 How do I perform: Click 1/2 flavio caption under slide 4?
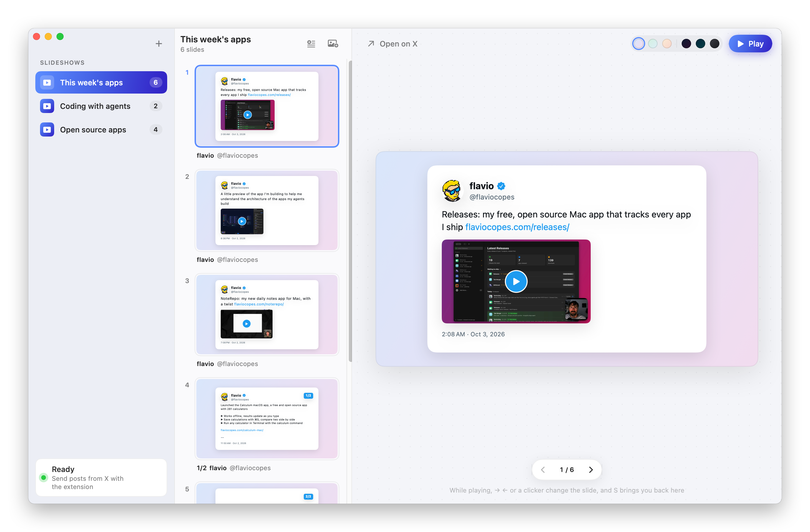point(233,468)
